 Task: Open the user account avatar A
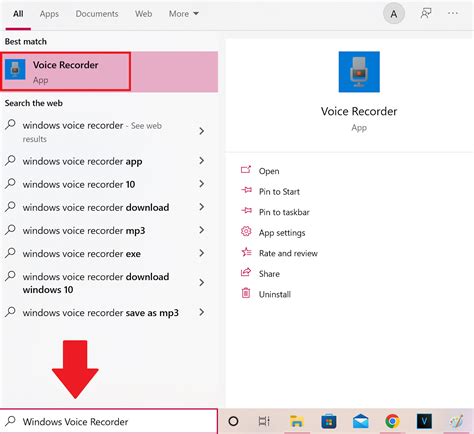(x=394, y=14)
